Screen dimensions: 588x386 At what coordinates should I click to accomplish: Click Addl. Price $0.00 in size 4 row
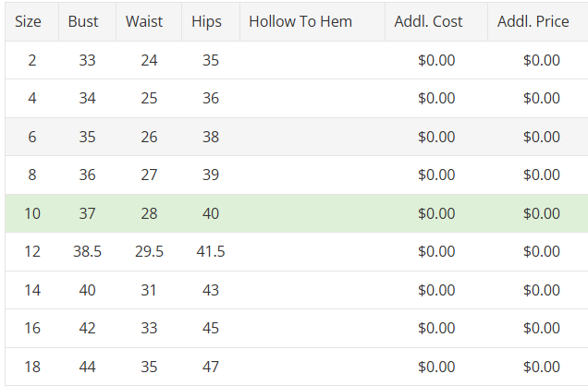pos(541,98)
